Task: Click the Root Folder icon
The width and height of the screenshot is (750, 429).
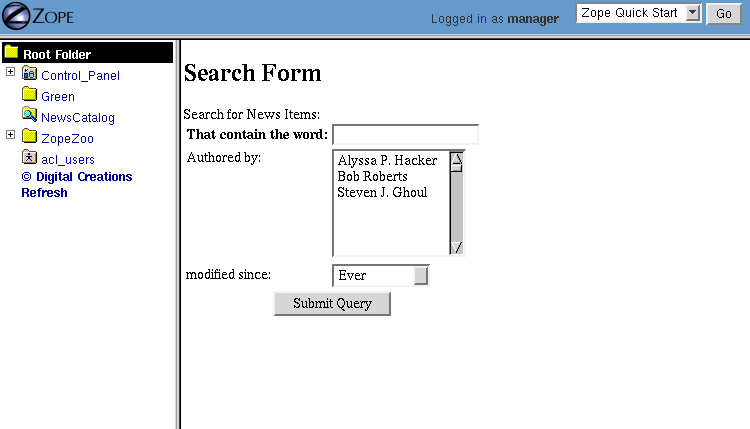Action: 11,53
